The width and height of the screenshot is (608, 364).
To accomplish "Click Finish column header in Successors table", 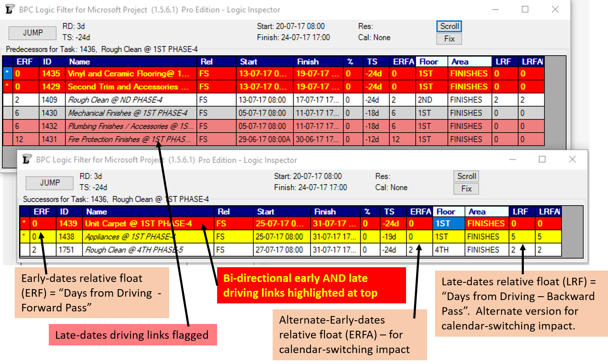I will 335,212.
